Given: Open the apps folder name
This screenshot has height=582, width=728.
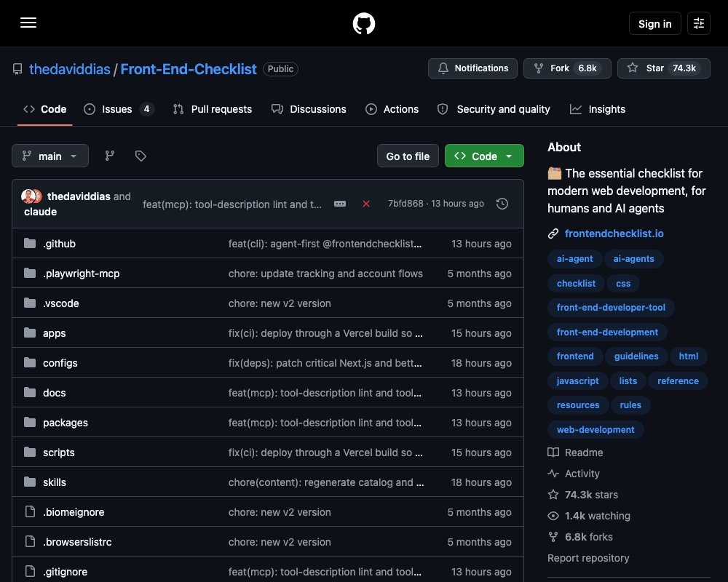Looking at the screenshot, I should [55, 332].
